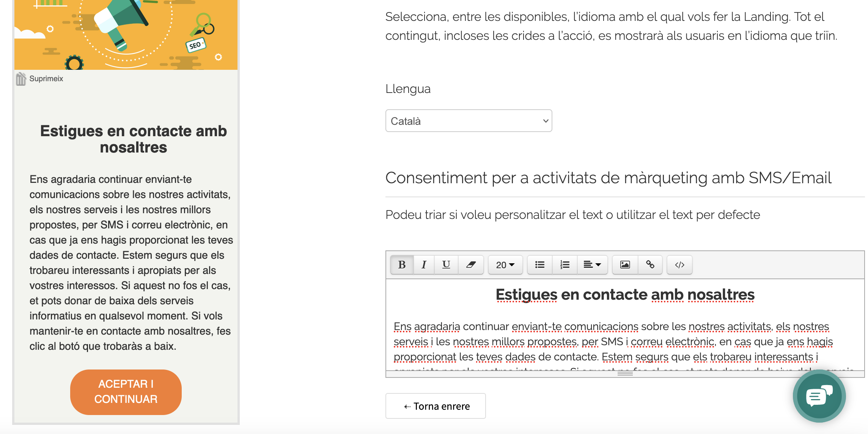Viewport: 868px width, 434px height.
Task: Insert a hyperlink via the link icon
Action: click(x=650, y=265)
